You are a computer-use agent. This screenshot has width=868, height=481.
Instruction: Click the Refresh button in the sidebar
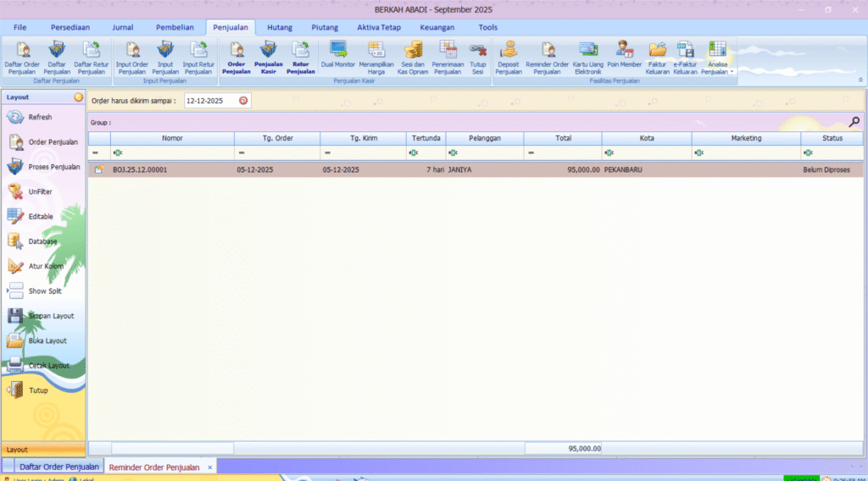pos(39,118)
